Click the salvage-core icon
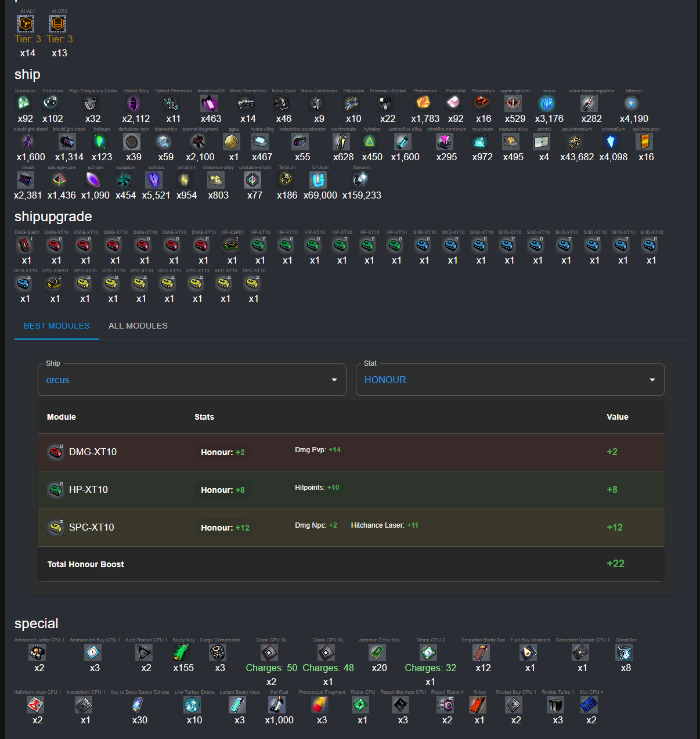 coord(60,180)
